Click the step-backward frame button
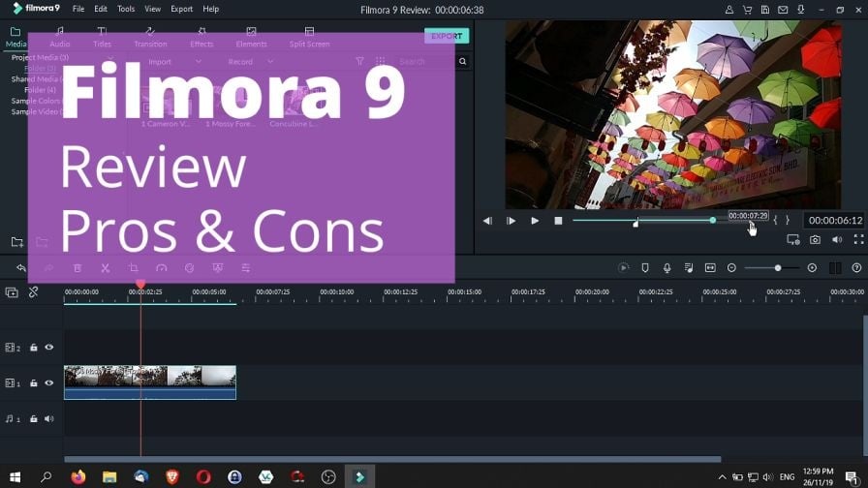The height and width of the screenshot is (488, 868). tap(487, 220)
